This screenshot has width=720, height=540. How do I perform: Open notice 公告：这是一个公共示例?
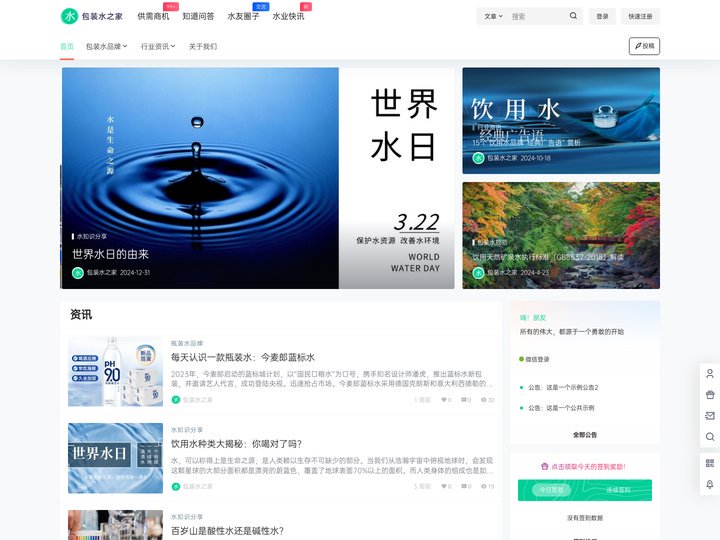tap(561, 408)
